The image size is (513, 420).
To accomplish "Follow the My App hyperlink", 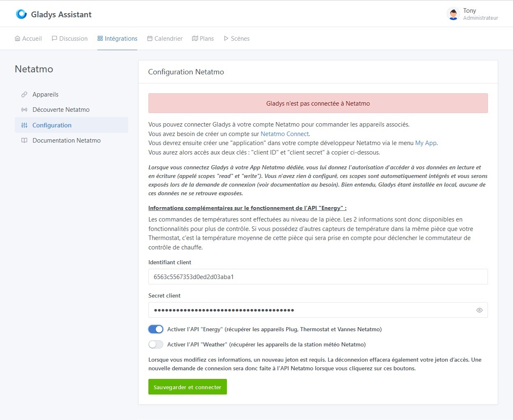I will (426, 143).
